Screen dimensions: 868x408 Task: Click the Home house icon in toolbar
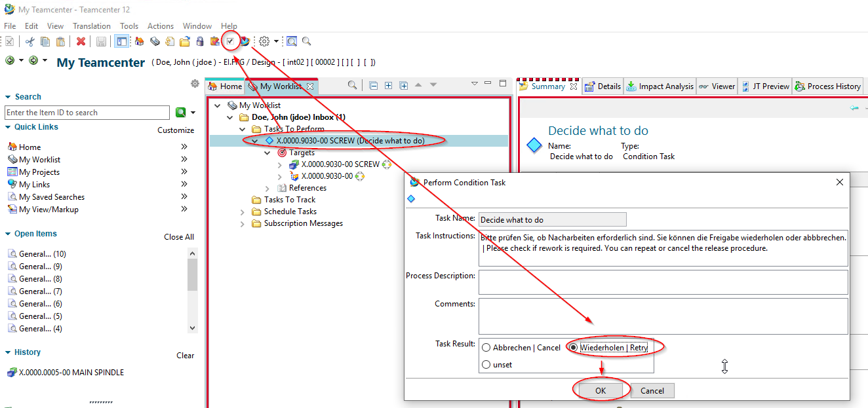pyautogui.click(x=139, y=41)
